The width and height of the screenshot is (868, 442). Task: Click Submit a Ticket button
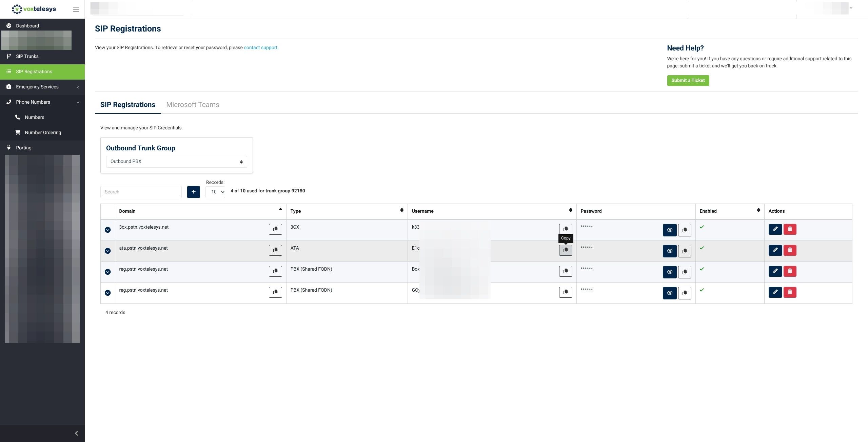pos(688,80)
